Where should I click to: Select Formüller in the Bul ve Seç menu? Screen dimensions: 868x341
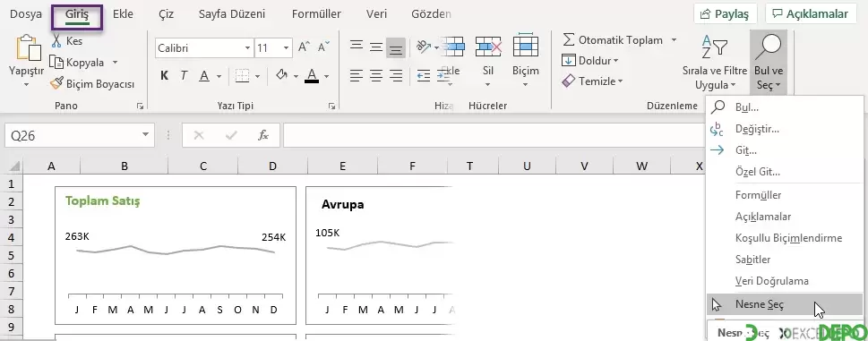click(x=785, y=195)
